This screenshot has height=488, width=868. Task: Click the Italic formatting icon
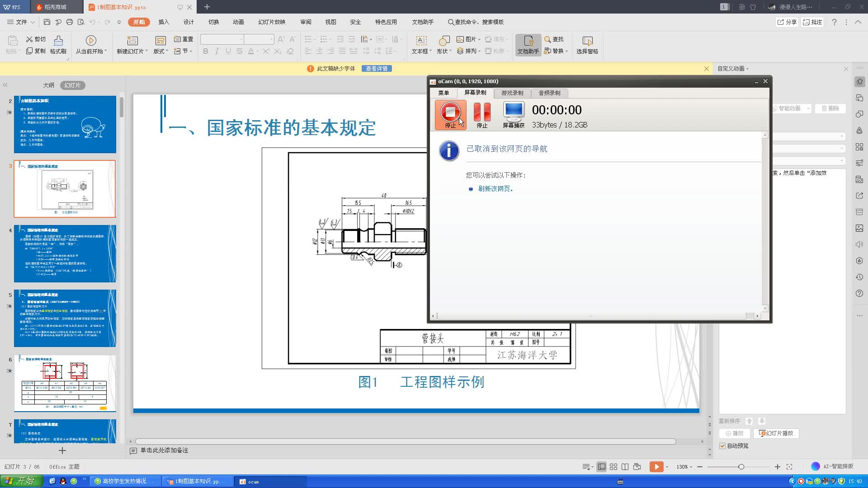click(217, 51)
